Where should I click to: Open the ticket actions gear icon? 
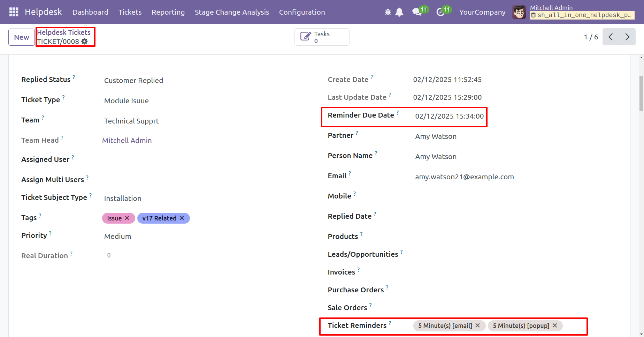[x=84, y=42]
